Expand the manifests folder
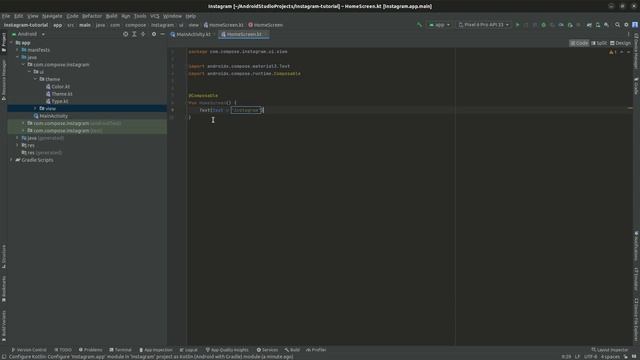The image size is (640, 360). (x=17, y=50)
